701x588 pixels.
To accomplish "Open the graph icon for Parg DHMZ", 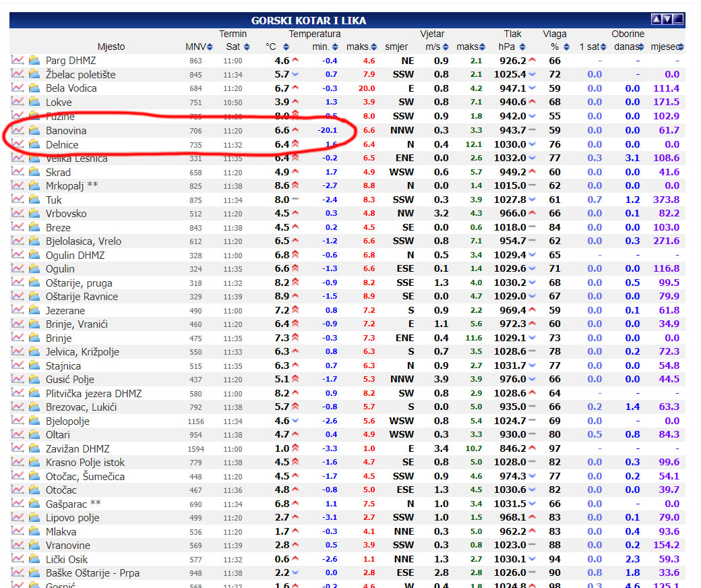I will (18, 61).
